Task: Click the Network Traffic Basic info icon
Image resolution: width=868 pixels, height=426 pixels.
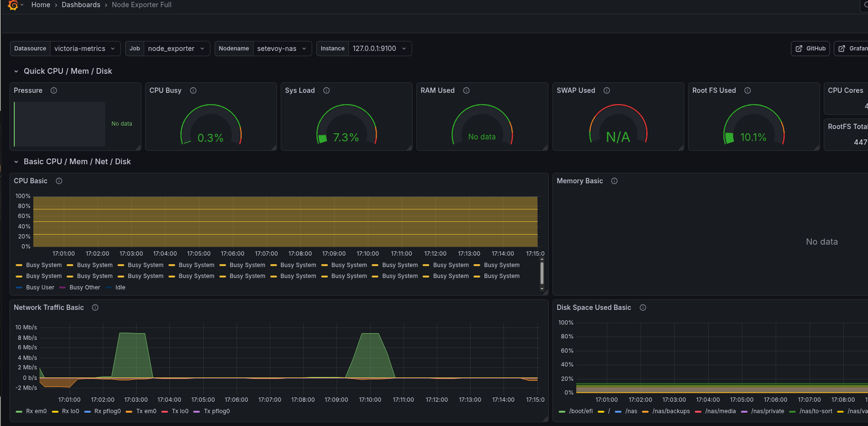Action: (95, 307)
